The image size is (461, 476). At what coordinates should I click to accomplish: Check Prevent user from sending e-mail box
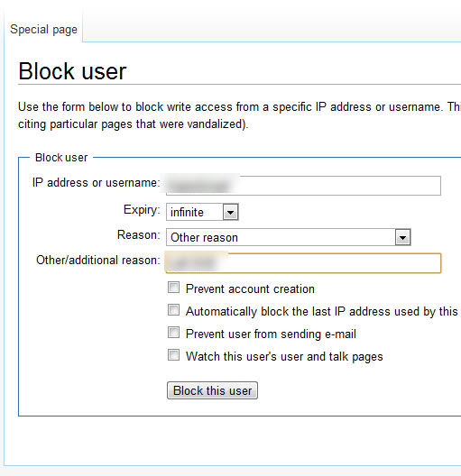point(173,333)
